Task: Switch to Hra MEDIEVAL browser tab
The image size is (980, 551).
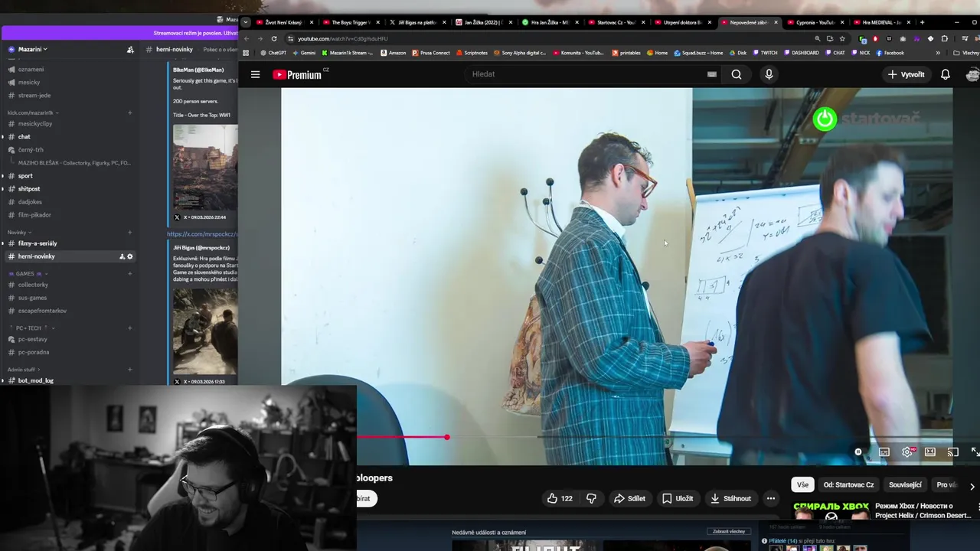Action: pos(882,22)
